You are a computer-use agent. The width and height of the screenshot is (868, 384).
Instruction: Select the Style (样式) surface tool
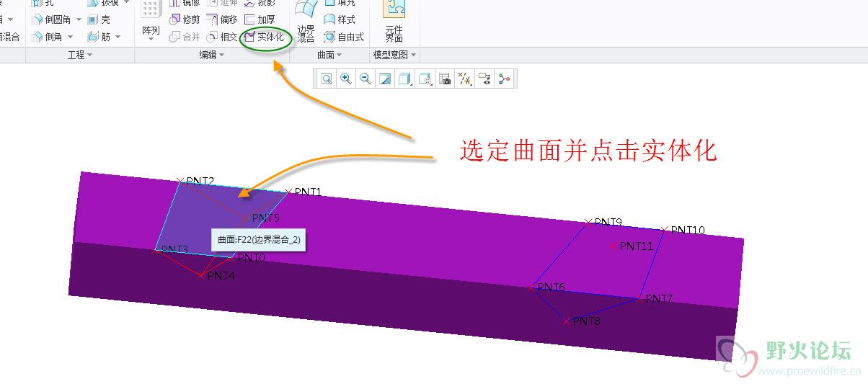point(340,19)
